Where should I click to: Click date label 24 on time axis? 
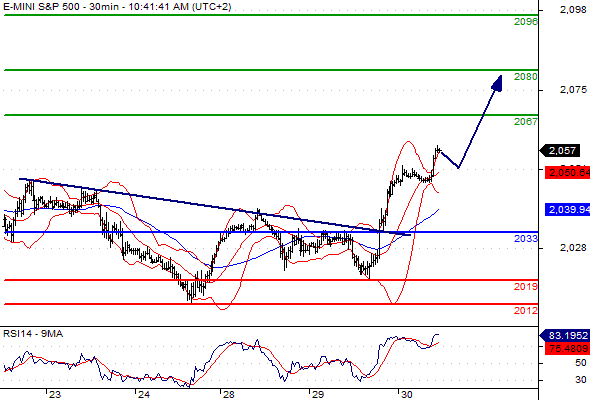[144, 395]
